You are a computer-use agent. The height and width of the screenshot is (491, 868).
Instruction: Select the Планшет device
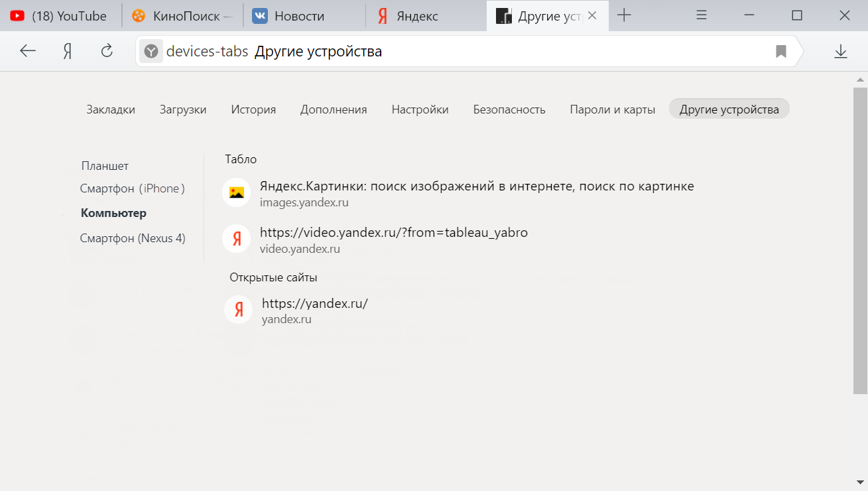point(105,166)
